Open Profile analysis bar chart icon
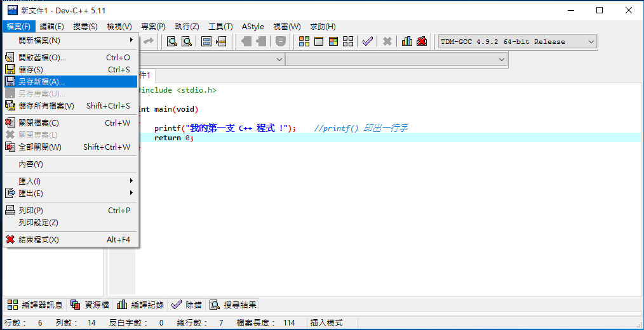Image resolution: width=644 pixels, height=330 pixels. [407, 41]
